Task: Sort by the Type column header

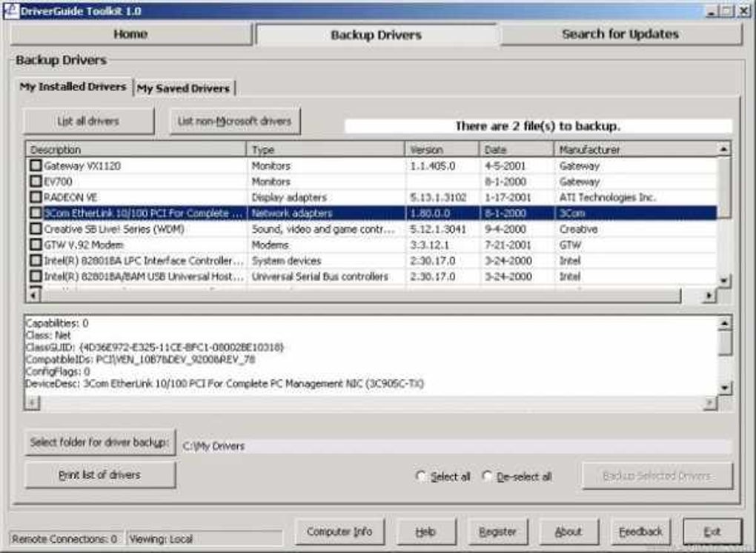Action: tap(326, 150)
